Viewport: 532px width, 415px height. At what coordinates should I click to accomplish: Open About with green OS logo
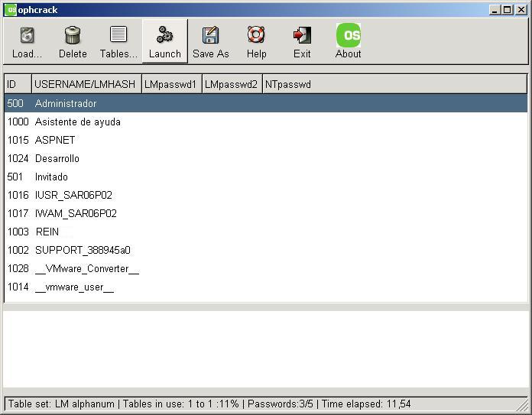coord(349,35)
